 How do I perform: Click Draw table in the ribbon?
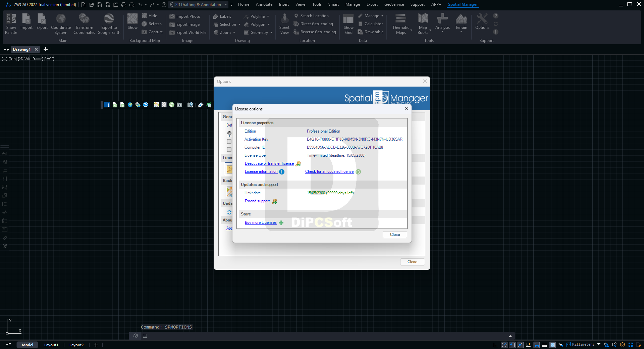(x=371, y=32)
